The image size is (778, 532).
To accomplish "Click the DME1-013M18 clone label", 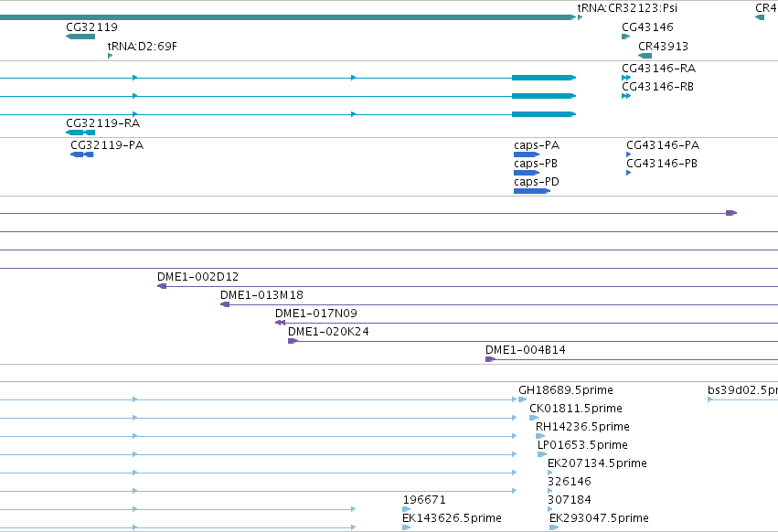I will pyautogui.click(x=262, y=295).
